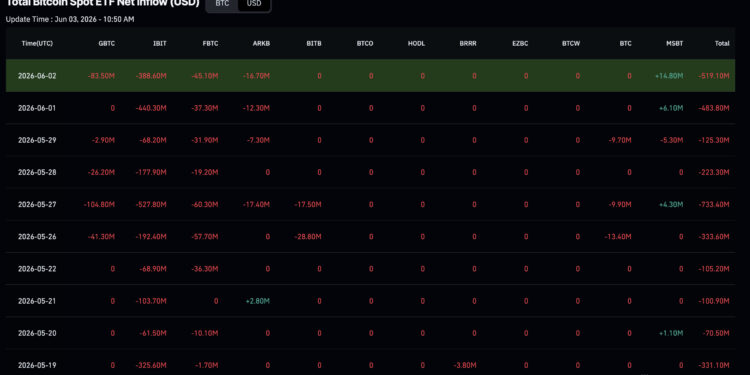The image size is (750, 375).
Task: Click GBTC value -41.30M
Action: [x=101, y=237]
